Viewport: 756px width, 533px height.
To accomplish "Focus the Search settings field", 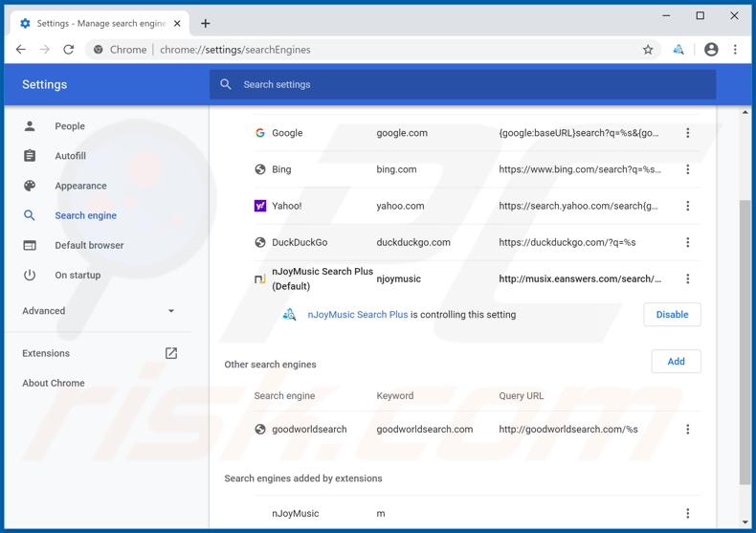I will coord(463,84).
